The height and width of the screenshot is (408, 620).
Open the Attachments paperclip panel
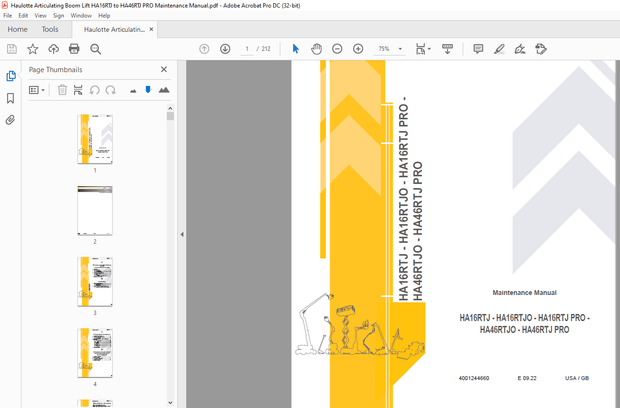point(11,120)
